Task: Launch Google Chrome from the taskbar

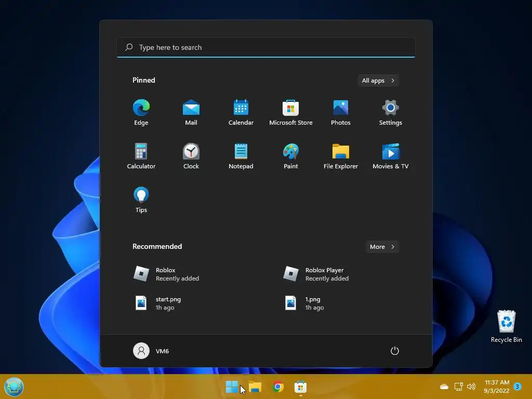Action: click(278, 387)
